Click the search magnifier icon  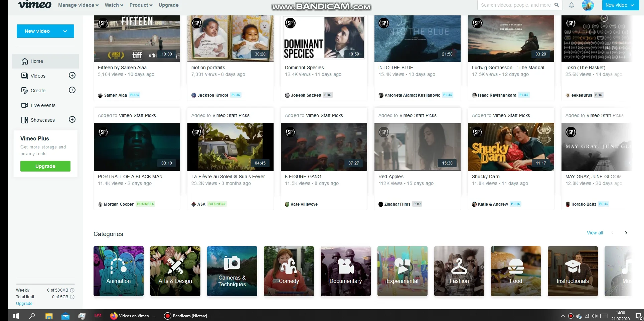556,5
